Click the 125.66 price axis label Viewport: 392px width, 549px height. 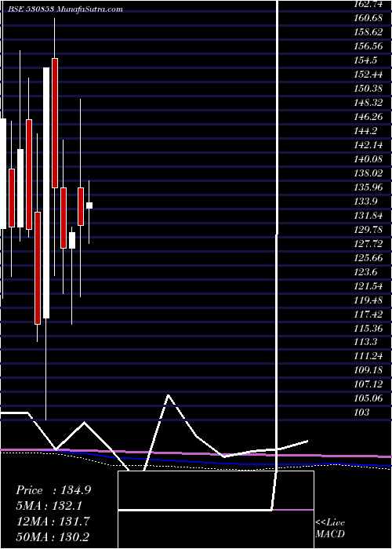pyautogui.click(x=368, y=258)
